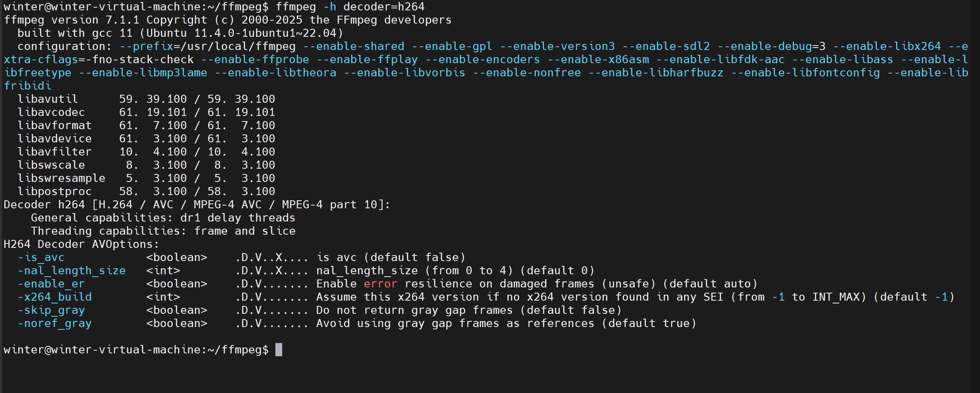
Task: Click the -noref_gray option name
Action: (54, 323)
